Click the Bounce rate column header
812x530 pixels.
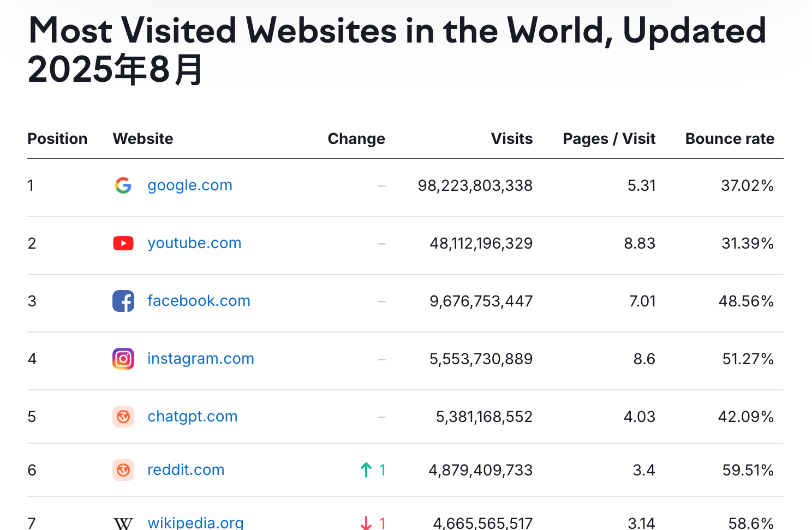[730, 138]
